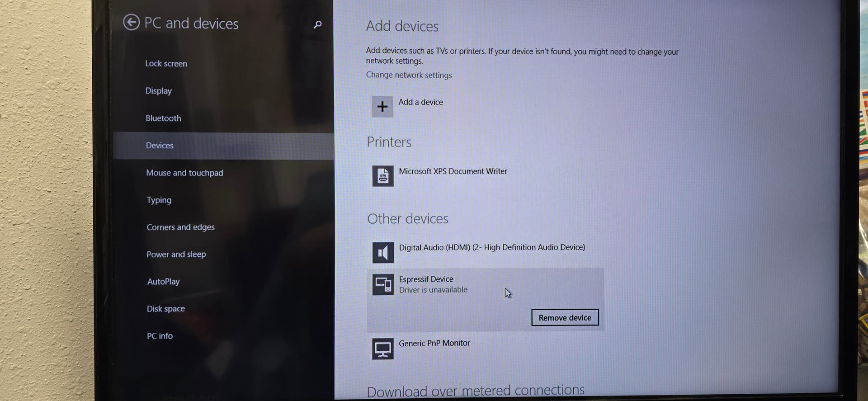The height and width of the screenshot is (401, 868).
Task: Click the Other devices heading
Action: click(x=408, y=219)
